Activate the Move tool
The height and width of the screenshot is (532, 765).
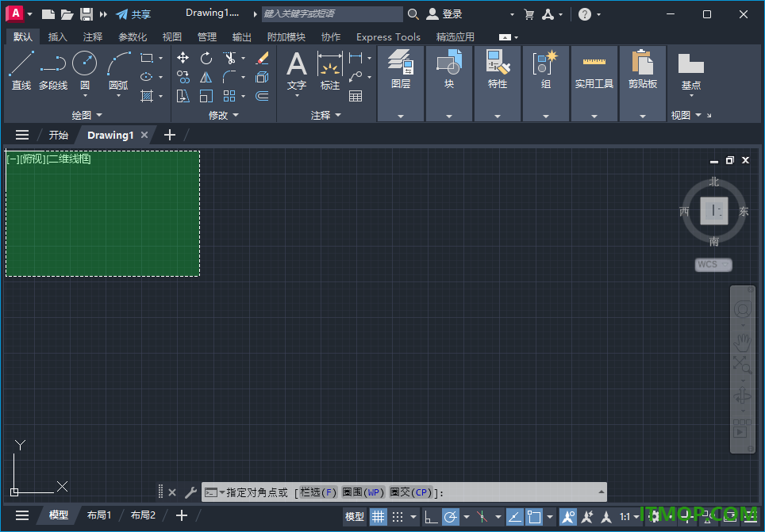[x=183, y=58]
